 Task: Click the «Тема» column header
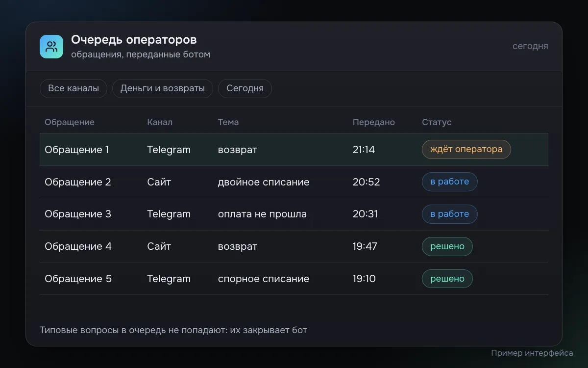(228, 122)
